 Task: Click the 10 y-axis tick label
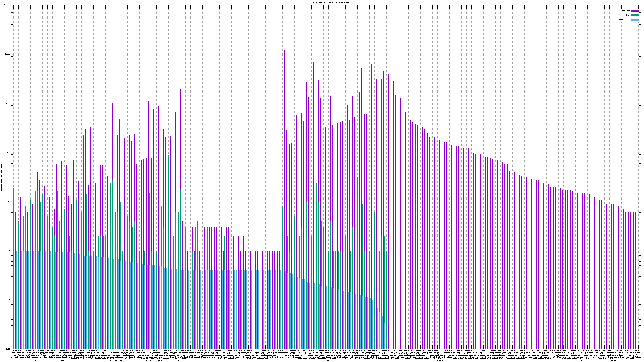(x=9, y=202)
